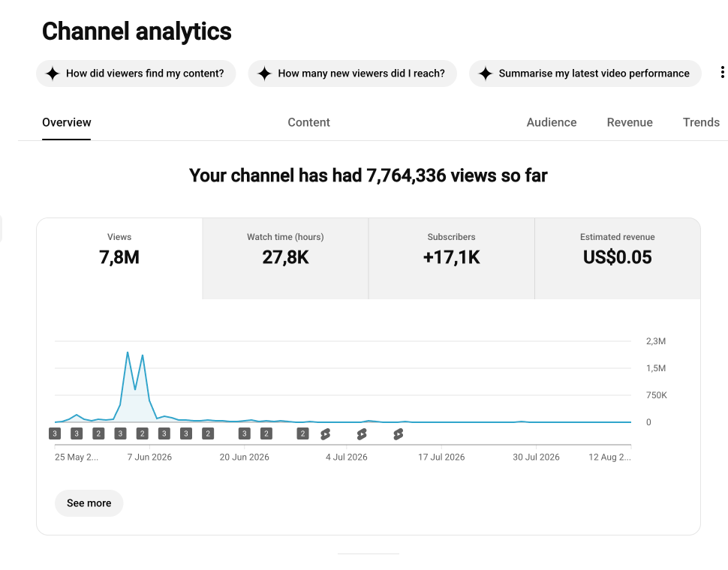Click the first '3' video marker near 25 May

tap(55, 433)
